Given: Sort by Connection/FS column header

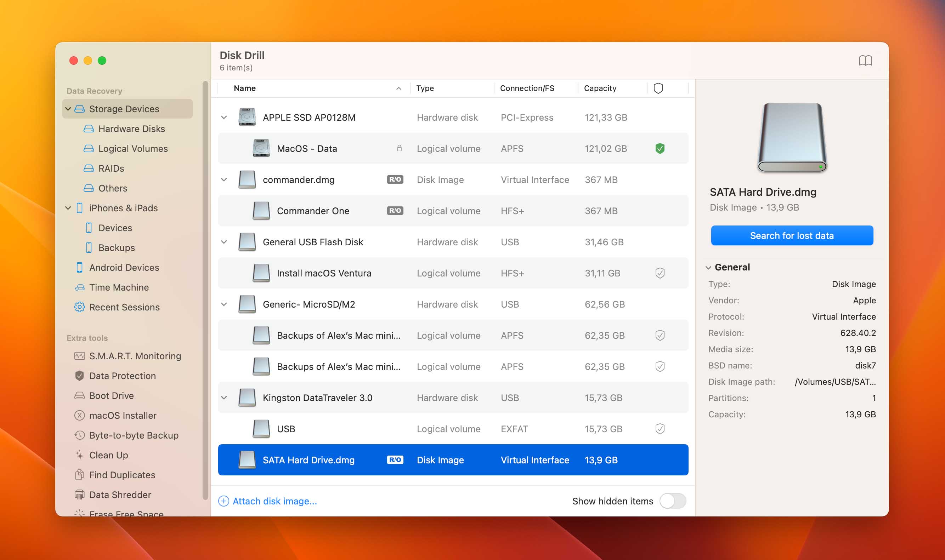Looking at the screenshot, I should pyautogui.click(x=527, y=88).
